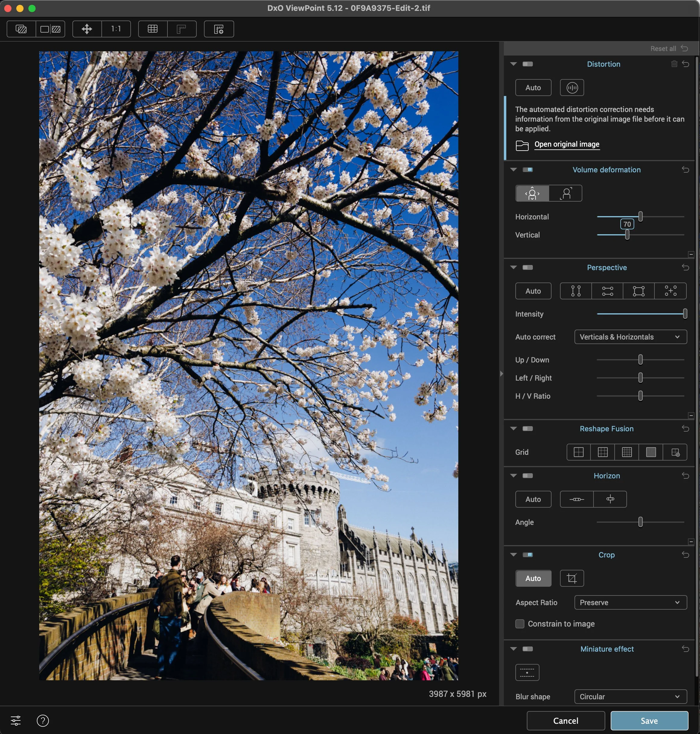Select the force rectangle perspective tool
Screen dimensions: 700x734
(638, 291)
